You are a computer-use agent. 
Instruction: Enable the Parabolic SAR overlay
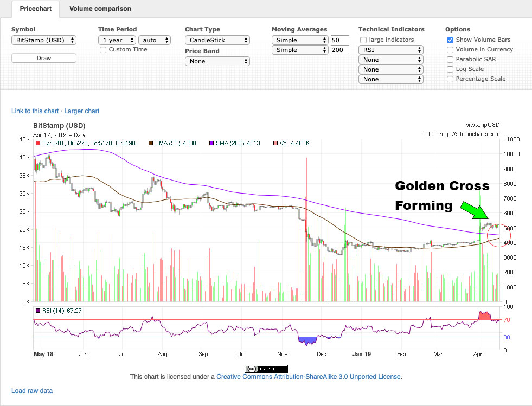450,59
